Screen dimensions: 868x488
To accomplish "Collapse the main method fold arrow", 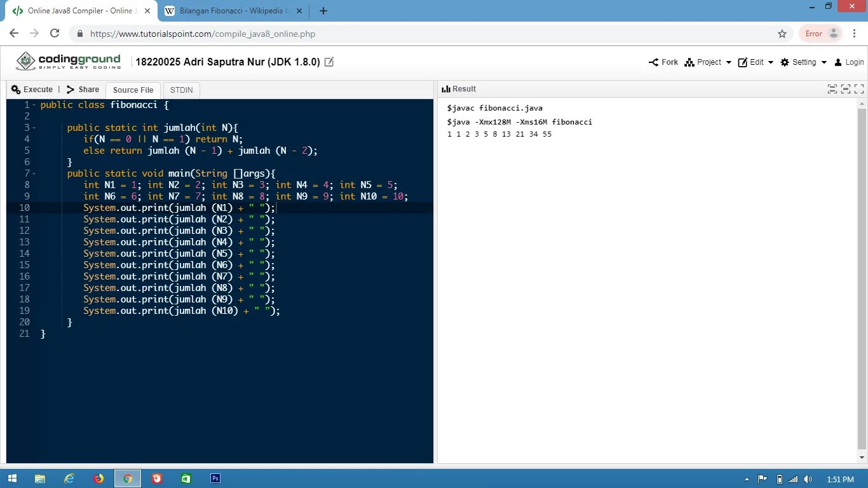I will click(x=34, y=173).
